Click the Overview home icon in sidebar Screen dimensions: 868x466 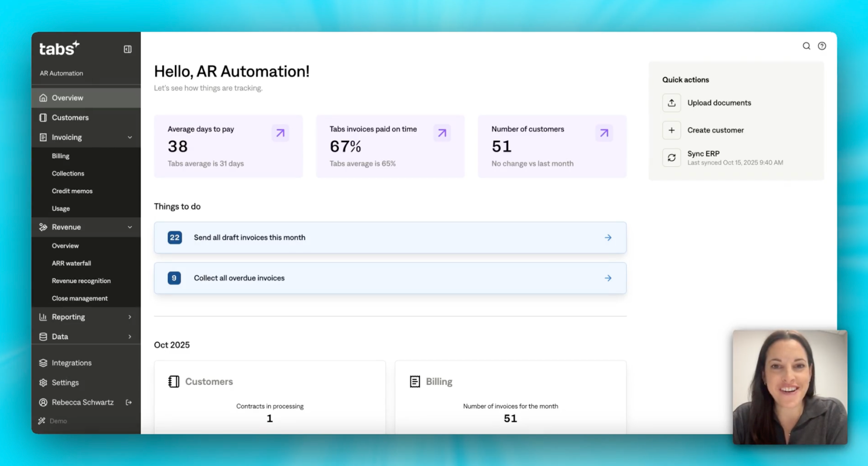click(x=43, y=98)
